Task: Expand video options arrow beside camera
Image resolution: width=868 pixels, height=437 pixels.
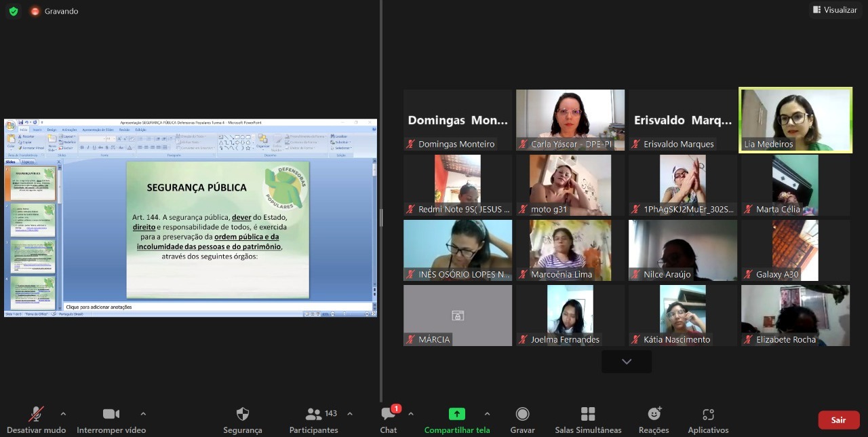Action: 143,413
